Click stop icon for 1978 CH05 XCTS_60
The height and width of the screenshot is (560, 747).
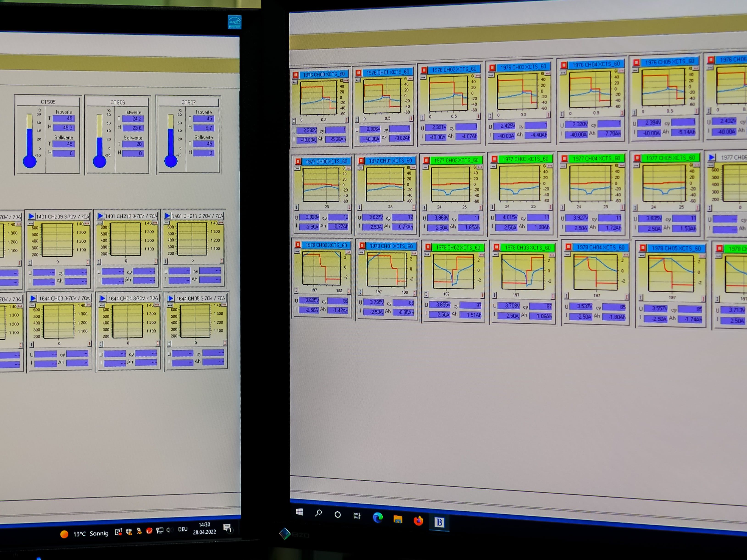coord(643,248)
